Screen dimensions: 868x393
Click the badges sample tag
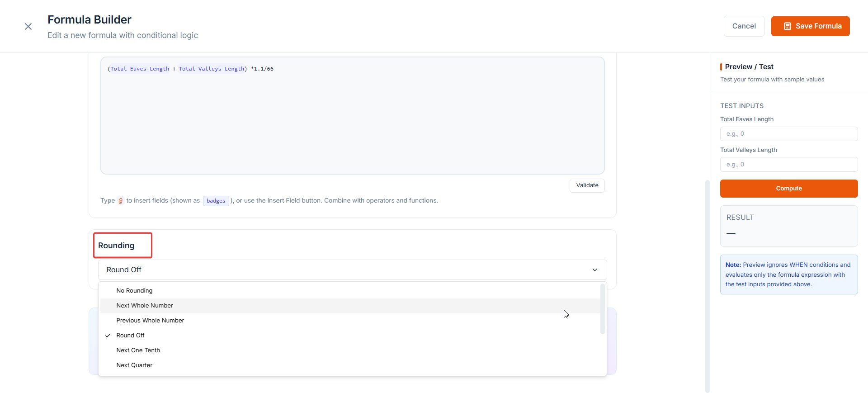click(x=216, y=201)
